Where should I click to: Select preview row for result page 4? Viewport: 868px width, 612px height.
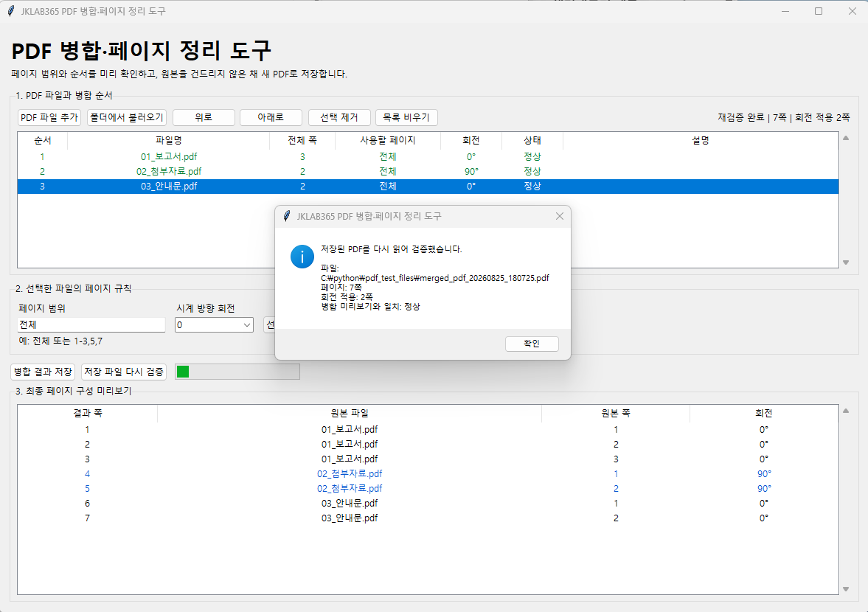coord(428,473)
